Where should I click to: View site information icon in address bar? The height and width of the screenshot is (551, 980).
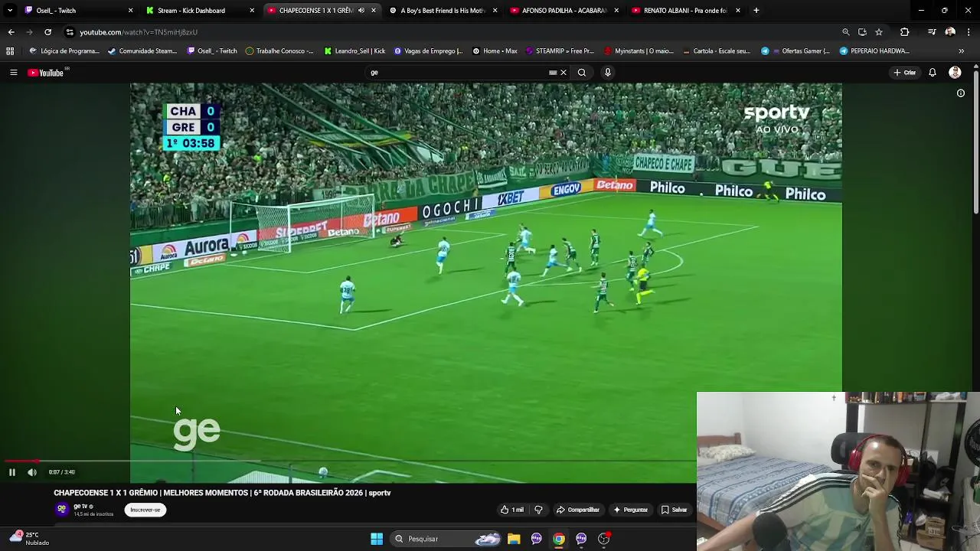click(70, 32)
